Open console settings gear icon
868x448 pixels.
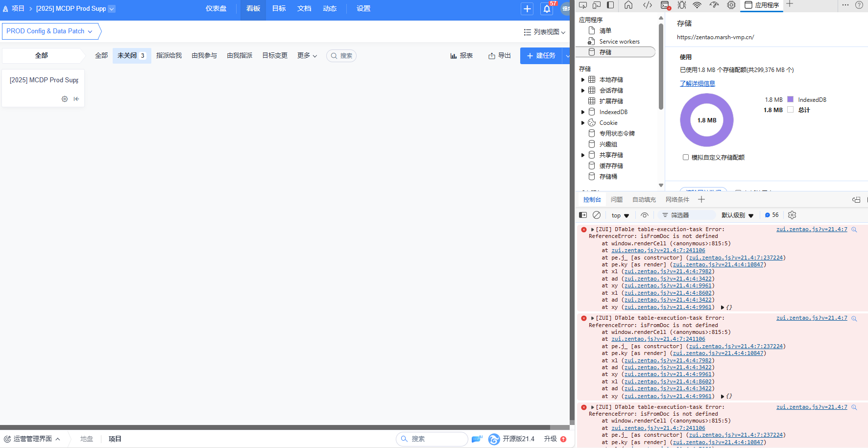(x=792, y=215)
